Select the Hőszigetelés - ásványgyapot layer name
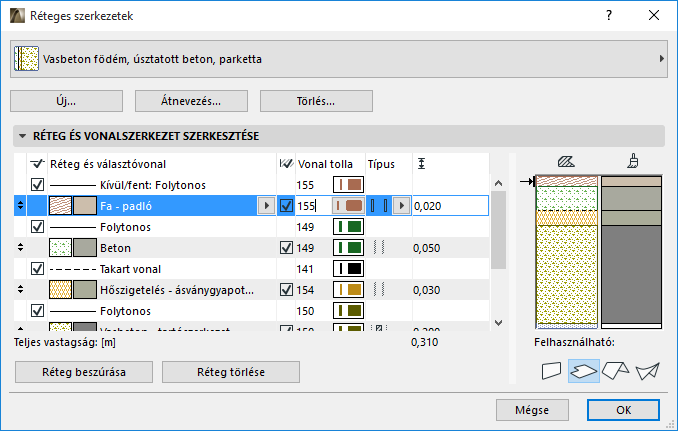This screenshot has width=678, height=431. (177, 290)
